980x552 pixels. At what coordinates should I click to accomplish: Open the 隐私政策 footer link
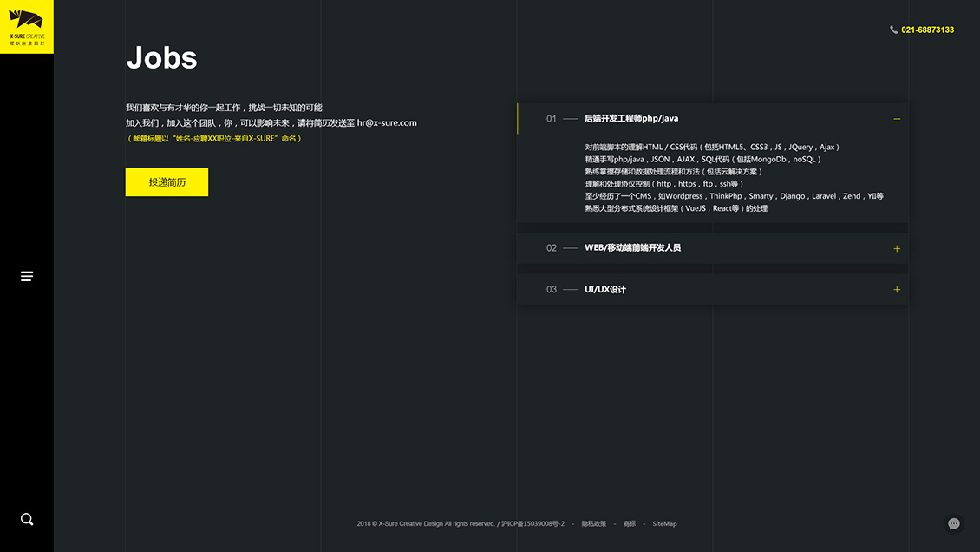pyautogui.click(x=594, y=524)
